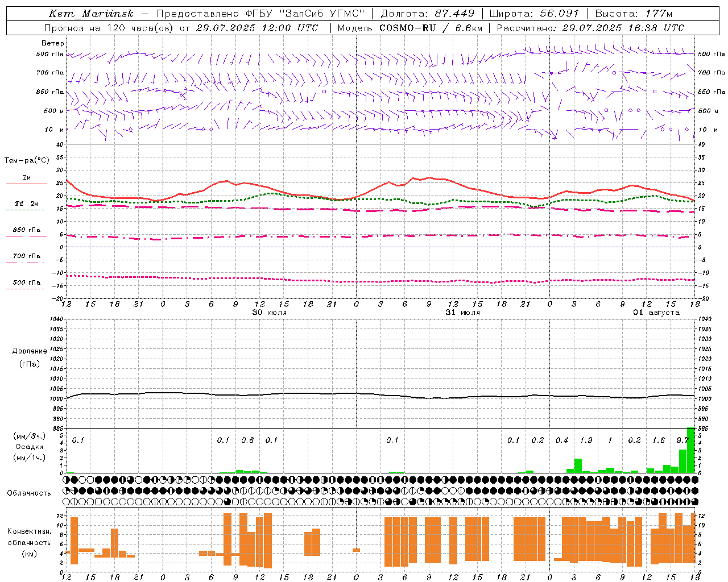
Task: Click the text Предоставлено ФГБУ "ЗапСиб УГМС"
Action: [260, 14]
